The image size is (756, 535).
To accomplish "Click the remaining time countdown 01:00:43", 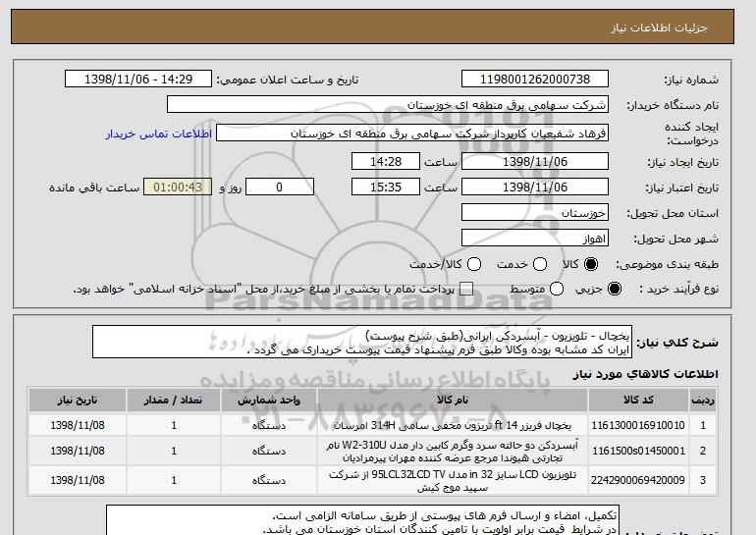I will pyautogui.click(x=178, y=187).
